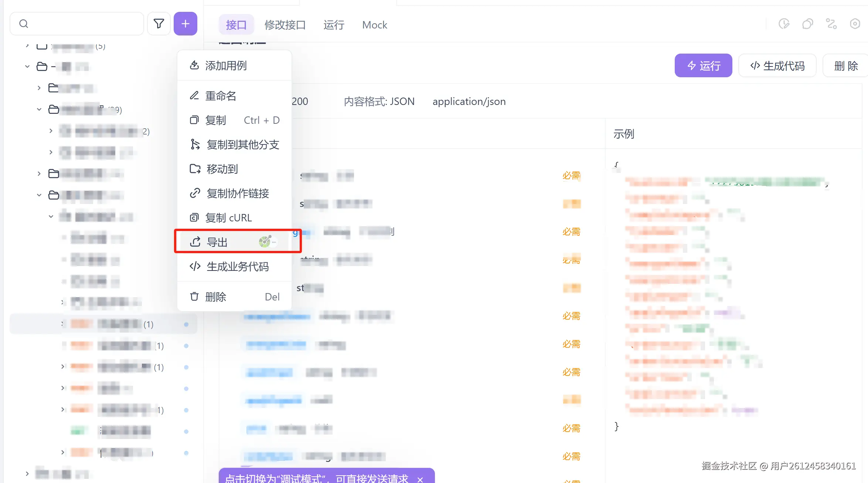Click the purple plus add button
868x483 pixels.
(x=185, y=24)
